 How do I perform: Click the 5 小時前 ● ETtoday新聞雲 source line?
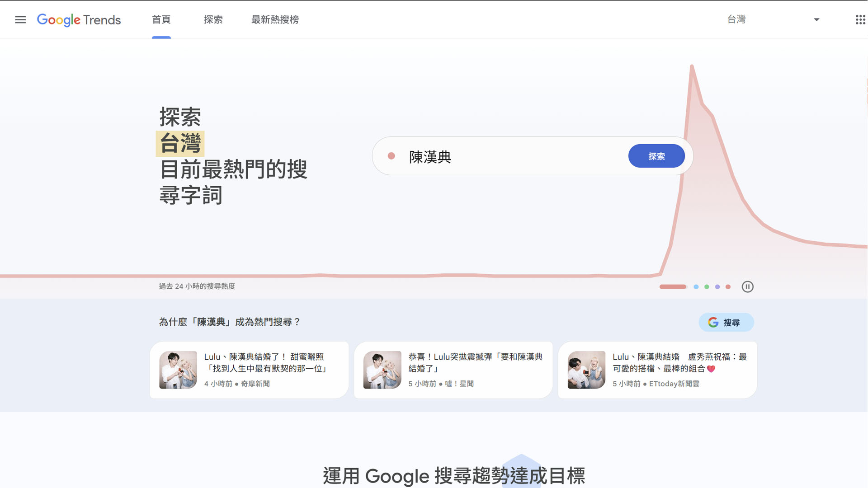click(x=656, y=384)
